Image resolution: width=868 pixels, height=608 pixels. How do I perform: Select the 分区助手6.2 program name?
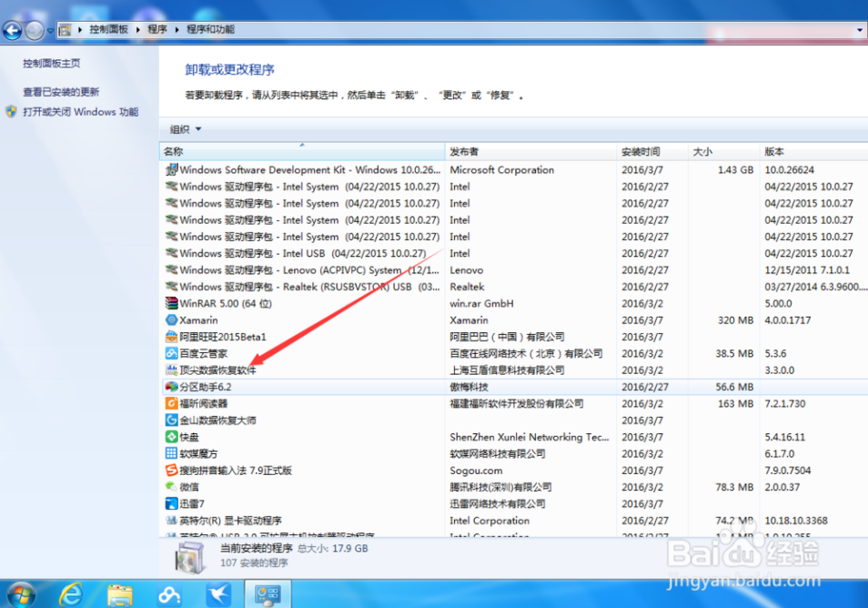(x=206, y=387)
